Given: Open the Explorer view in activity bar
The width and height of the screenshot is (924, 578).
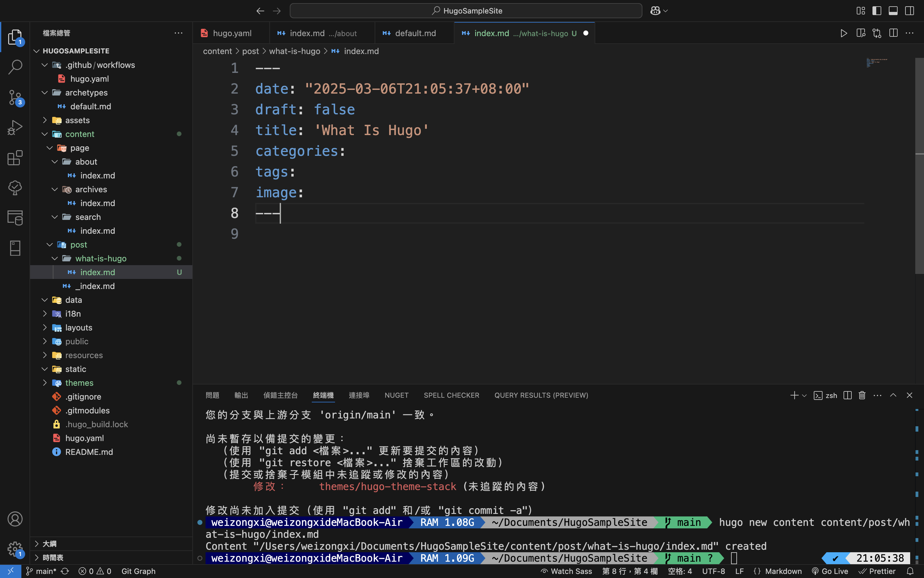Looking at the screenshot, I should coord(15,37).
